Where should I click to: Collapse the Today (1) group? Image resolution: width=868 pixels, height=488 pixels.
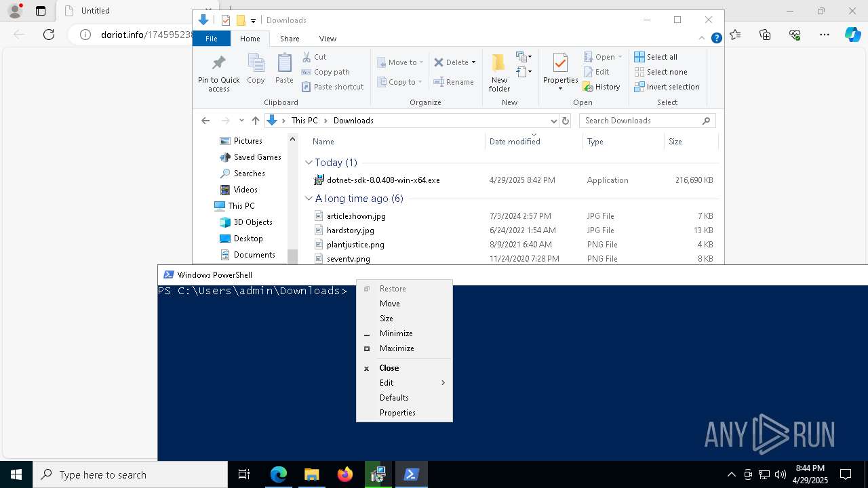pos(309,163)
